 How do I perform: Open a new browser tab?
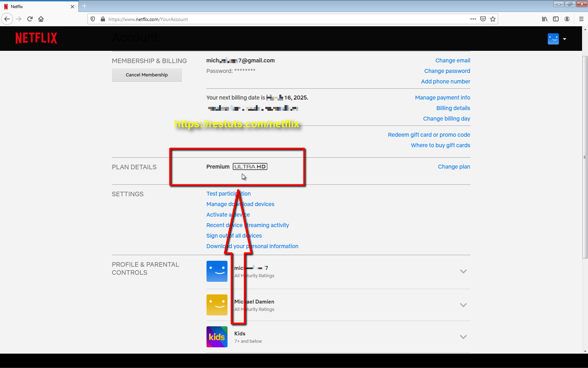pyautogui.click(x=84, y=6)
